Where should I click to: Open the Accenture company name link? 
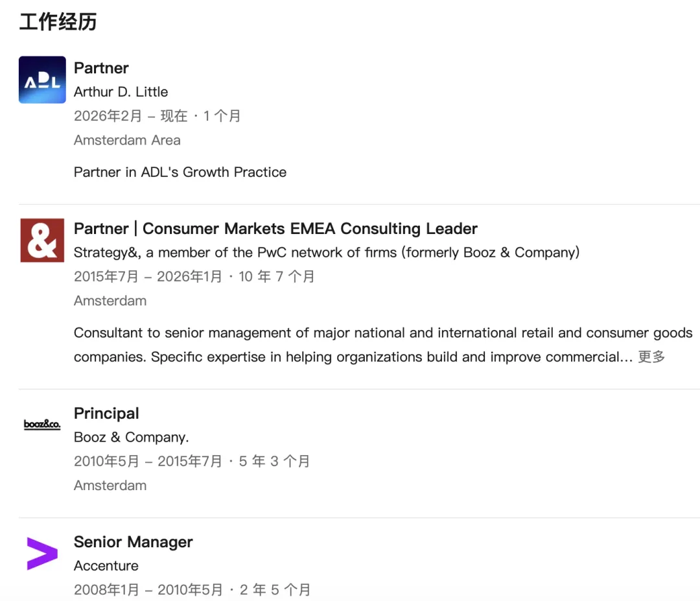(x=106, y=566)
